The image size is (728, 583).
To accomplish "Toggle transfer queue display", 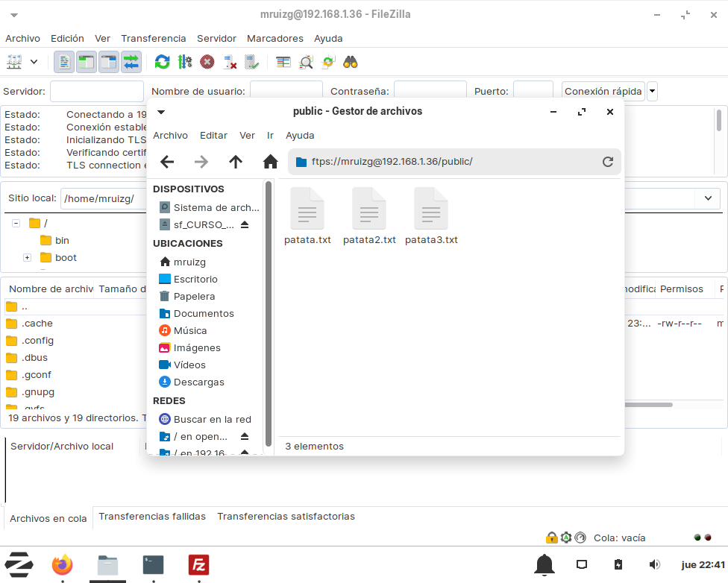I will [131, 62].
